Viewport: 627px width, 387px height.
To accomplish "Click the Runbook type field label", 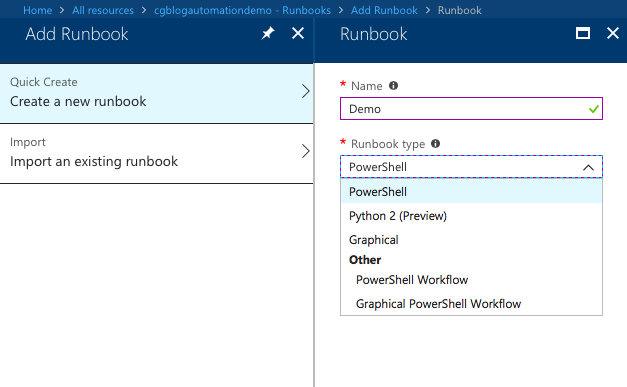I will [x=388, y=144].
